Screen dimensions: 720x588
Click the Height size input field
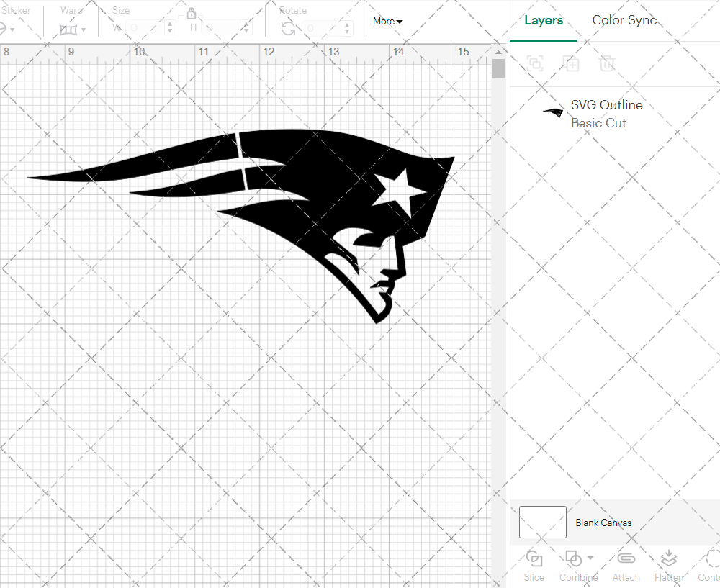[221, 28]
